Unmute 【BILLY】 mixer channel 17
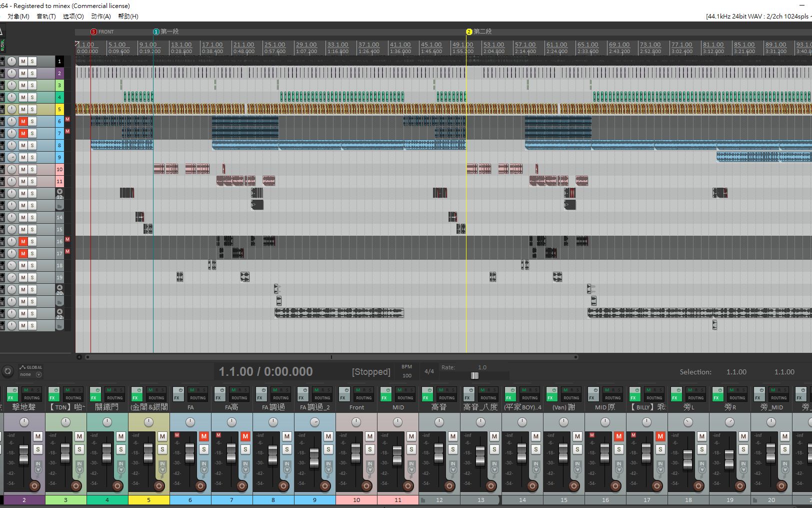 tap(660, 436)
